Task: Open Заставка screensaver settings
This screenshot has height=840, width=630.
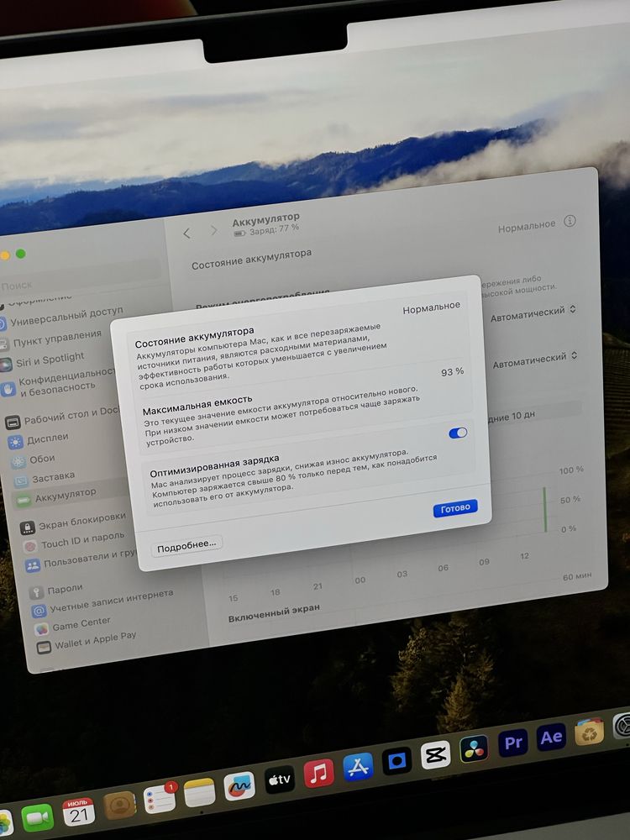Action: (45, 478)
